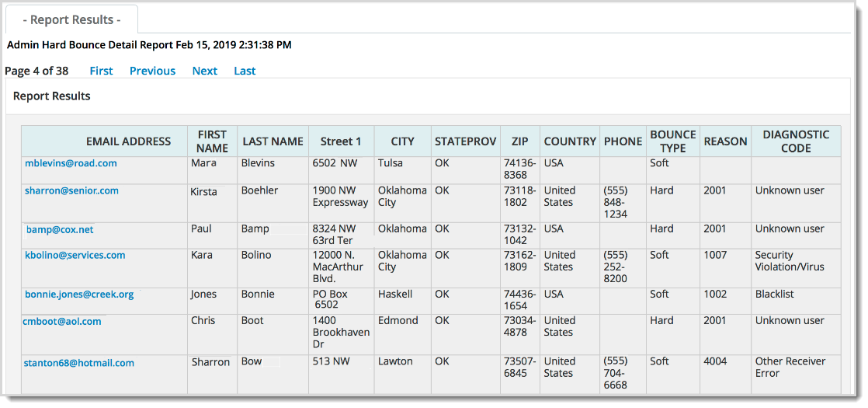Click cmboot@aol.com email link
868x408 pixels.
pos(62,321)
